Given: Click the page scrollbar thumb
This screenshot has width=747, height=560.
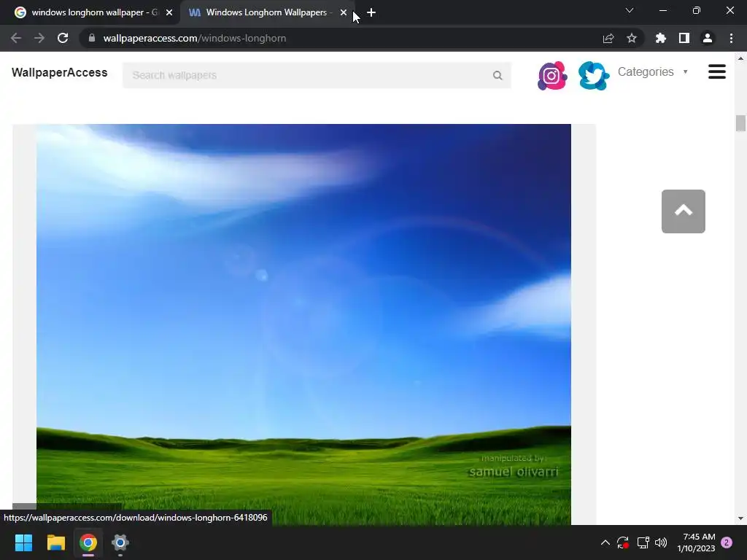Looking at the screenshot, I should (740, 122).
